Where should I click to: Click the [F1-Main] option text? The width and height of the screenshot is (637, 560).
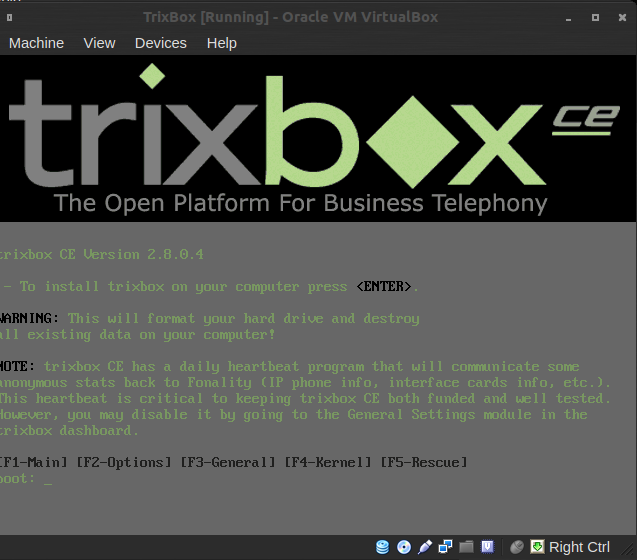tap(34, 462)
